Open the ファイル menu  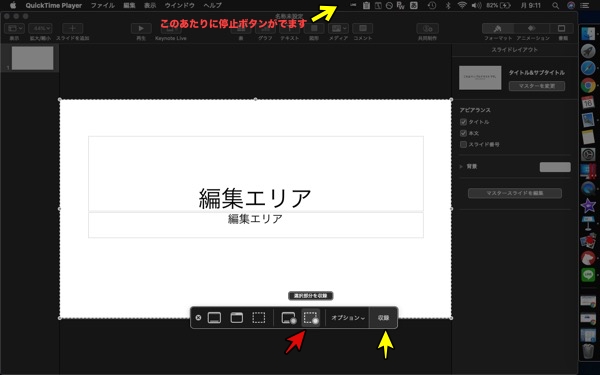[103, 5]
